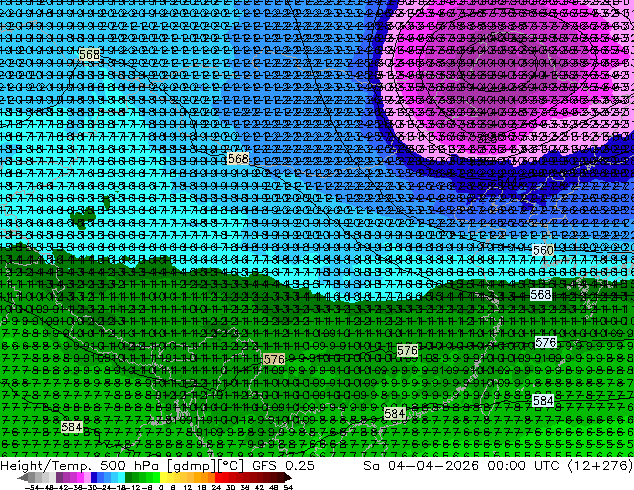Click the '500 hPa' level text
The height and width of the screenshot is (490, 634).
point(131,466)
